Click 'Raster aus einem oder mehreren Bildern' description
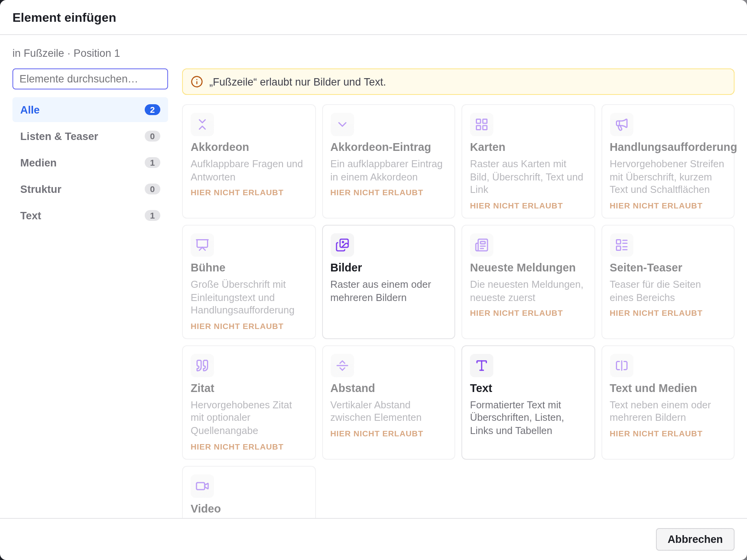747x560 pixels. click(381, 291)
